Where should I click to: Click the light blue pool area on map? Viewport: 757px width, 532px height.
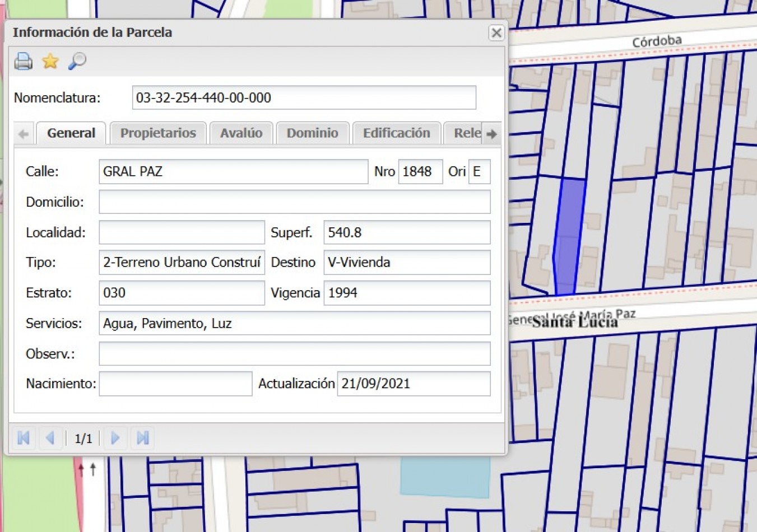point(445,477)
